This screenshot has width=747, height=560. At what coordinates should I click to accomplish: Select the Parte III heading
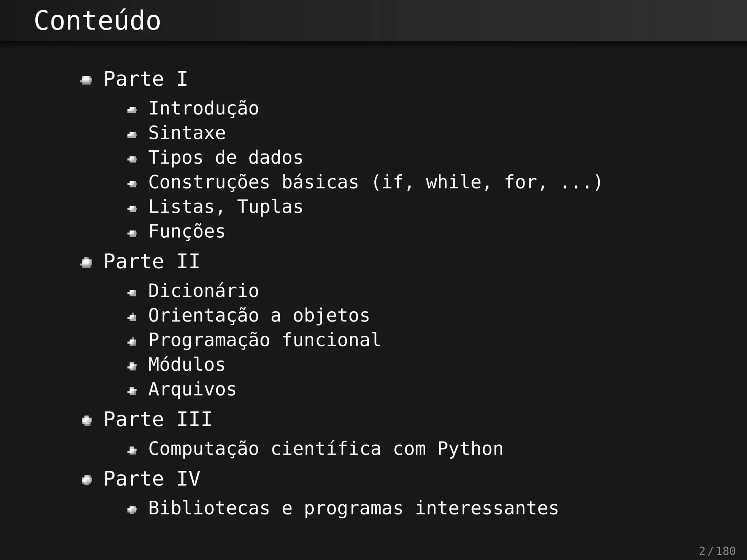click(158, 419)
